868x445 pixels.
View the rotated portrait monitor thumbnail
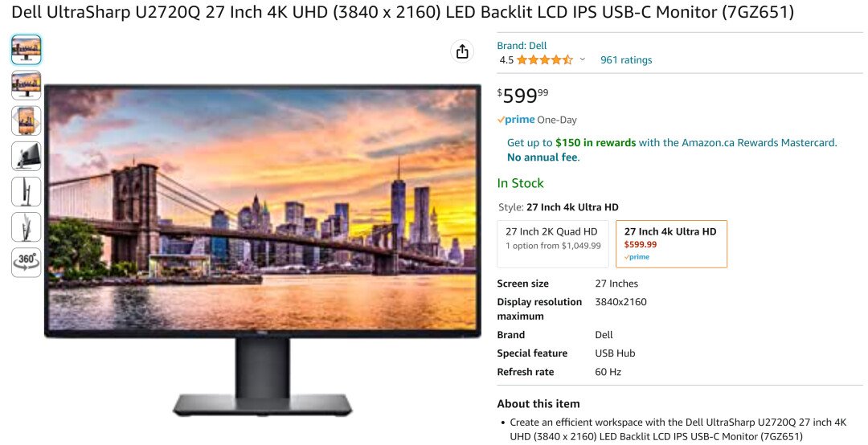26,120
